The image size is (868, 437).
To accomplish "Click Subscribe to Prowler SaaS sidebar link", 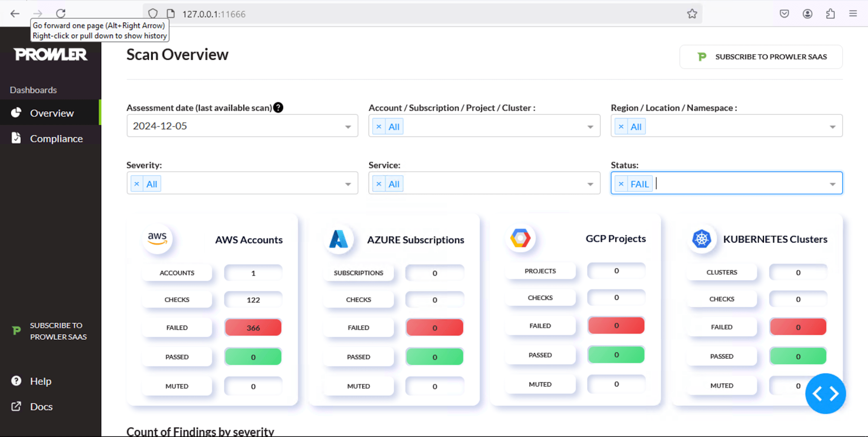I will (58, 331).
